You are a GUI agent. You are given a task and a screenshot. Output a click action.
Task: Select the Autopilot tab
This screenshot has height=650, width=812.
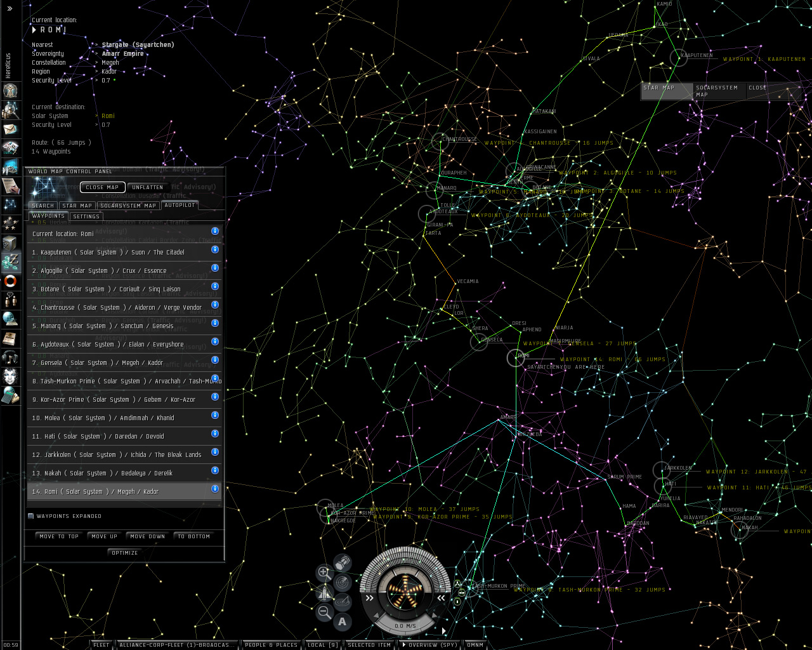click(180, 205)
